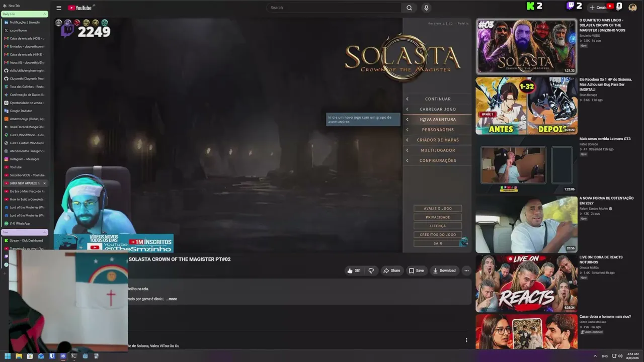Close the JABU NEM APARECE sidebar tab
This screenshot has width=644, height=362.
44,183
